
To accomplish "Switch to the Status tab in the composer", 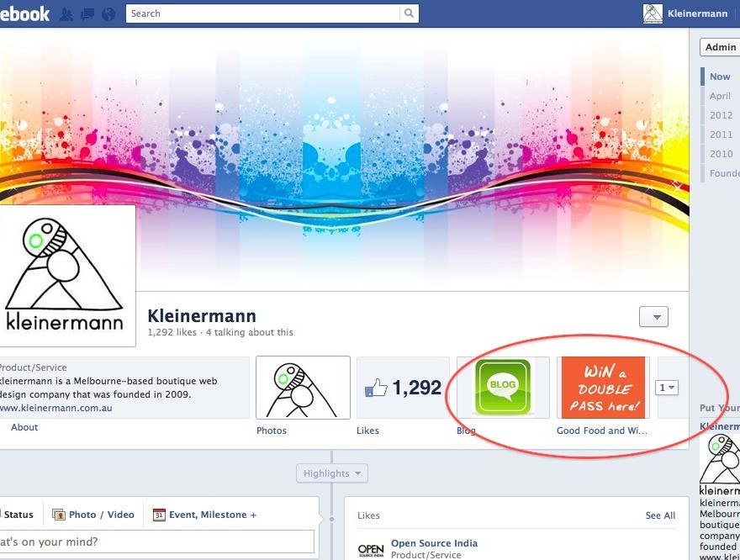I will tap(18, 514).
